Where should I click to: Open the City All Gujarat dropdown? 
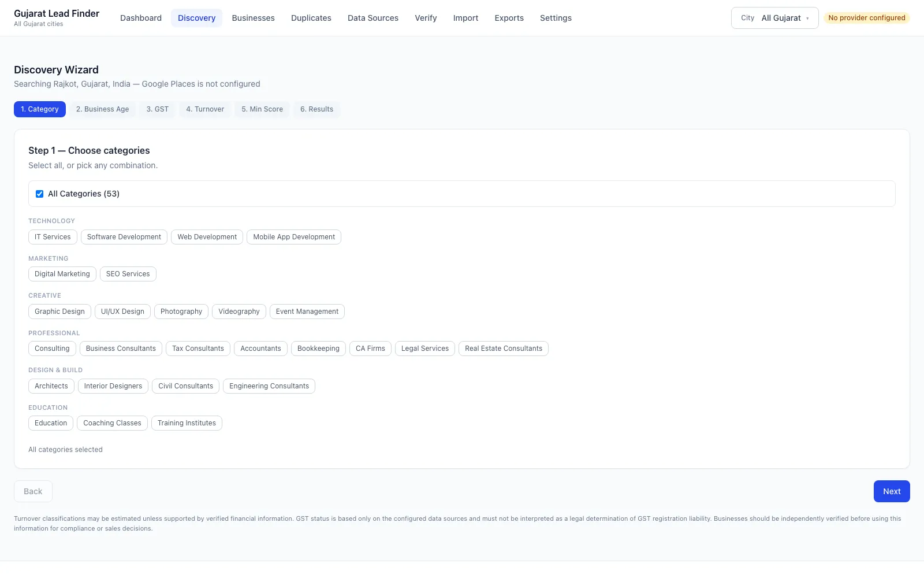click(x=774, y=18)
